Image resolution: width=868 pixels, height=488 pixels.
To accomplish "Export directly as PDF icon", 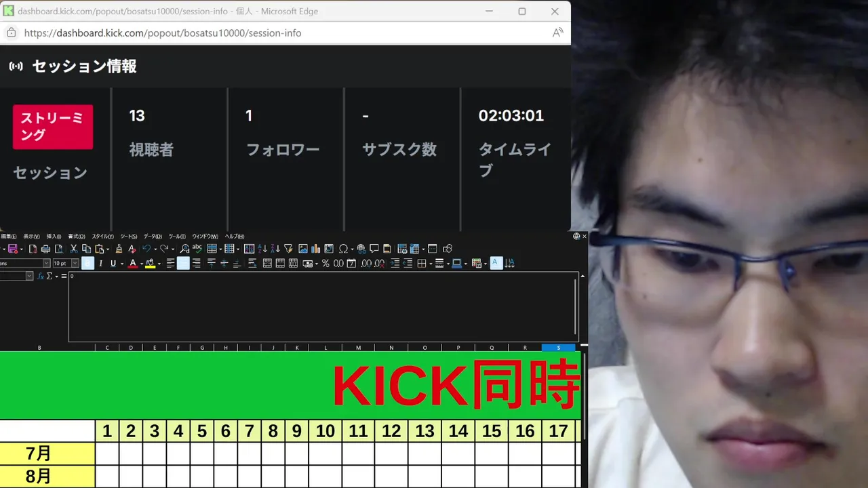I will click(x=33, y=249).
